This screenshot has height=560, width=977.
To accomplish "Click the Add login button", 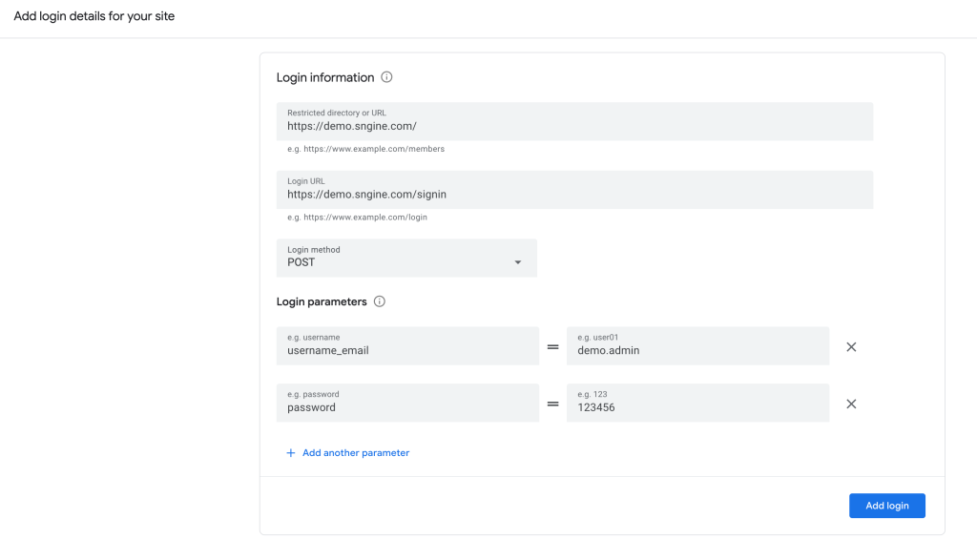I will coord(886,506).
